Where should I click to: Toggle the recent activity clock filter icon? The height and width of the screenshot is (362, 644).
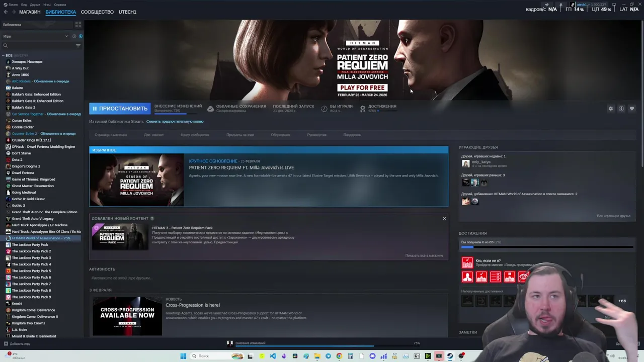point(74,36)
